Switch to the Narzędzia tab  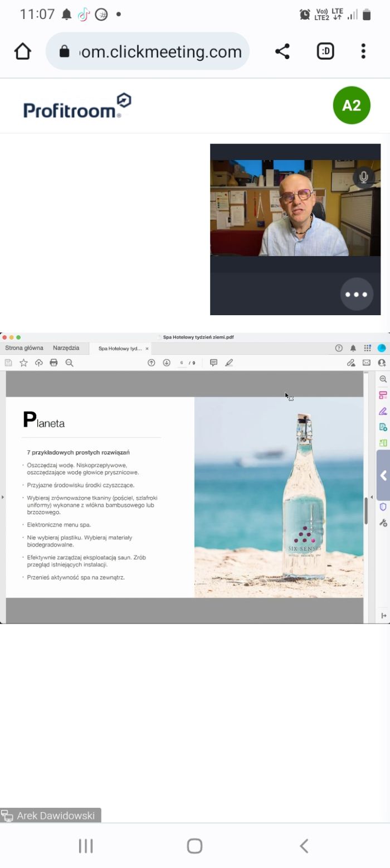tap(66, 348)
